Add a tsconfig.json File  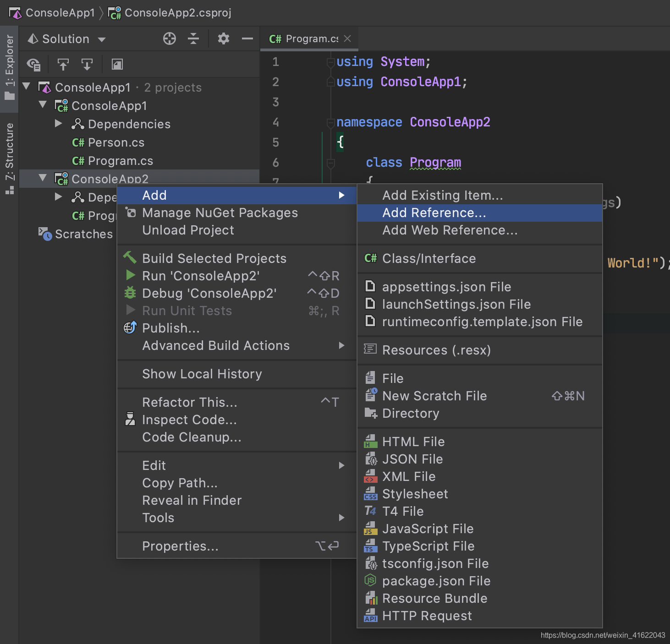(479, 563)
